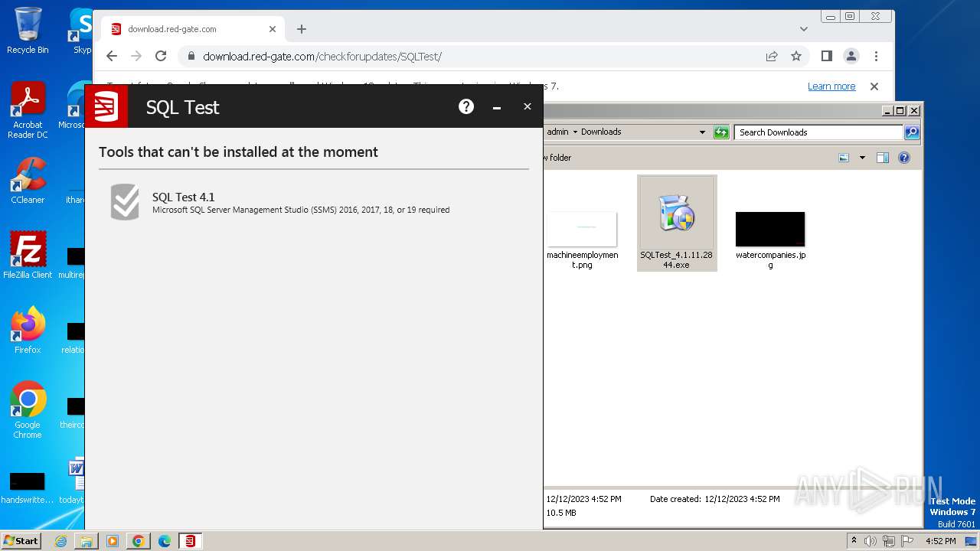Open Chrome profile avatar icon
Viewport: 980px width, 551px height.
(x=851, y=56)
